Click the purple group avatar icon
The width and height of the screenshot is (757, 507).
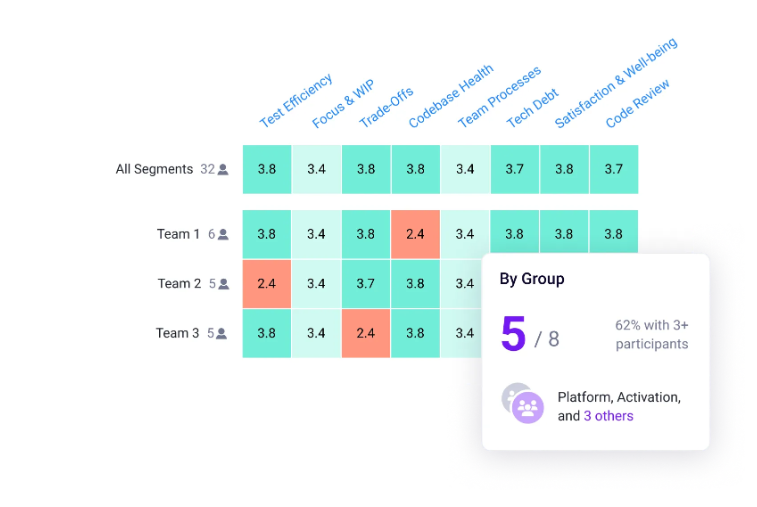coord(527,406)
